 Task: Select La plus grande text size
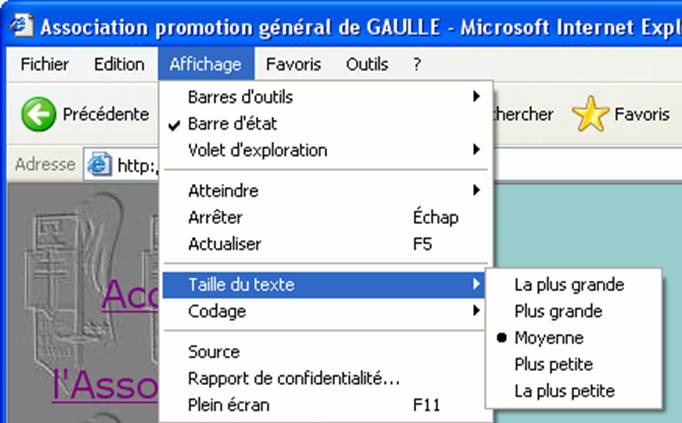point(574,285)
